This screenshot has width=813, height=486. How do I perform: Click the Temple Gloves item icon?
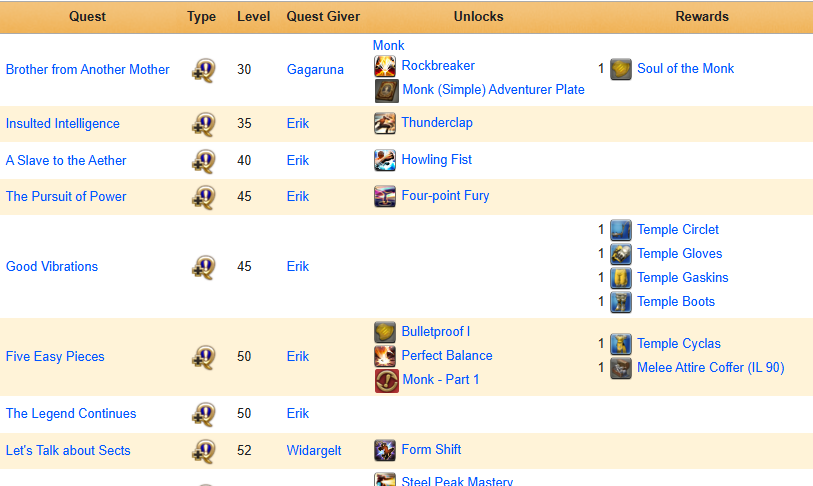tap(621, 254)
